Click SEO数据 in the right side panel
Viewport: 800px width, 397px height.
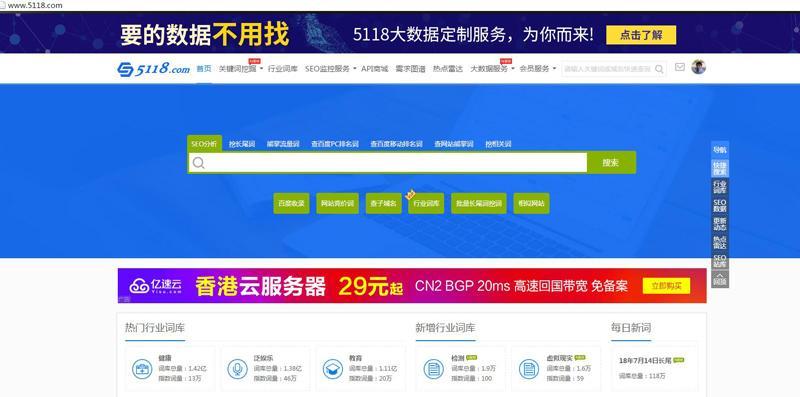tap(720, 206)
